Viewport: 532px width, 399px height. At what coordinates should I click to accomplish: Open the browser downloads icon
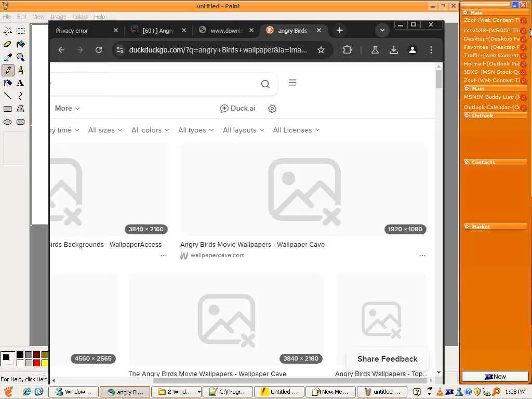point(394,50)
